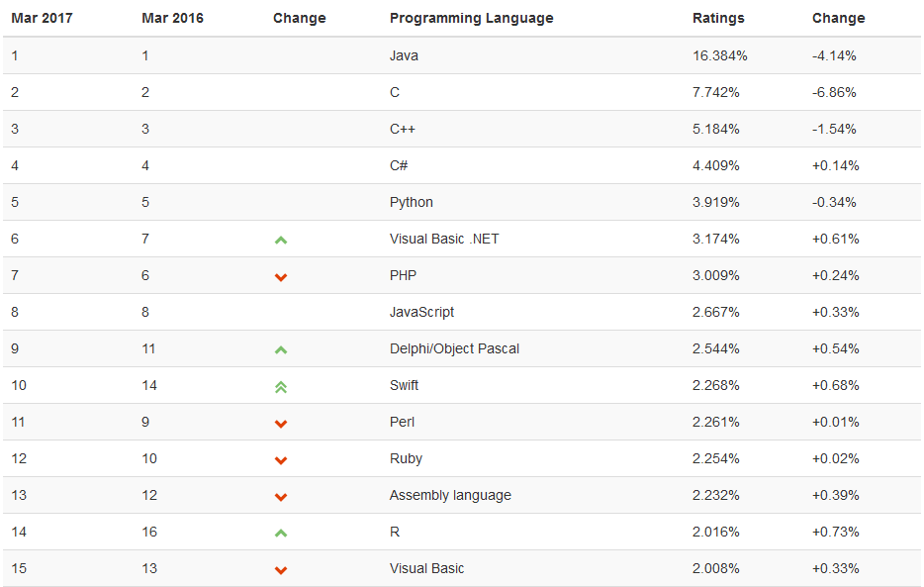Viewport: 924px width, 587px height.
Task: Click the 'Programming Language' column header
Action: click(x=472, y=18)
